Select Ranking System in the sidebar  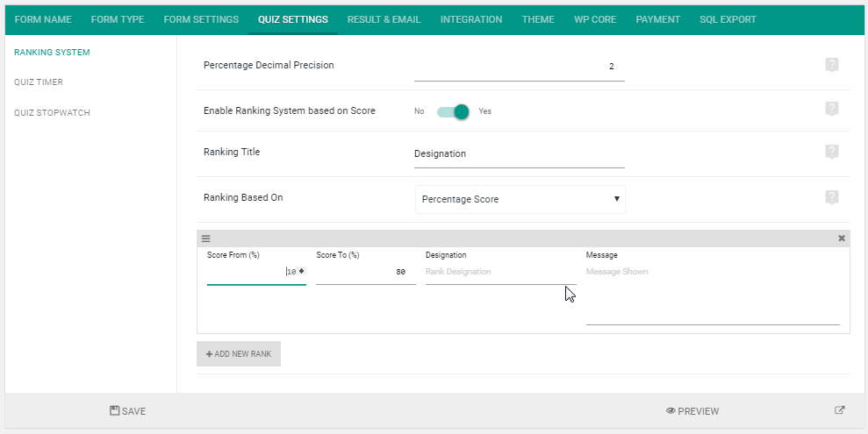tap(52, 53)
